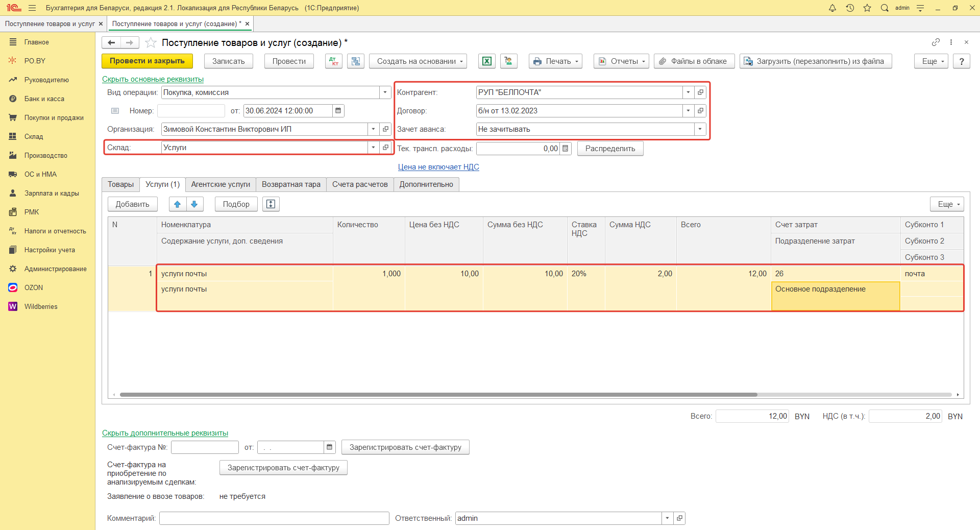Open Организация record icon

pos(385,129)
